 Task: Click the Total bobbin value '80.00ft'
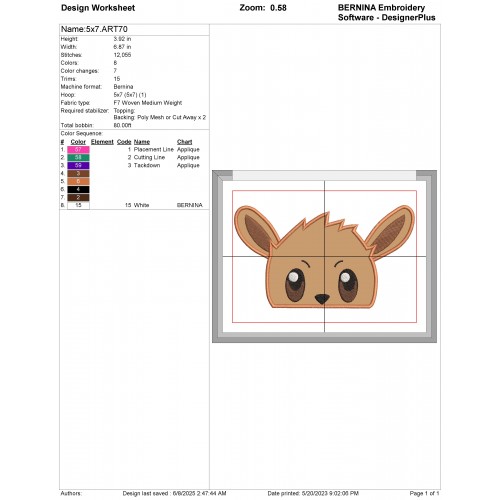coord(122,126)
